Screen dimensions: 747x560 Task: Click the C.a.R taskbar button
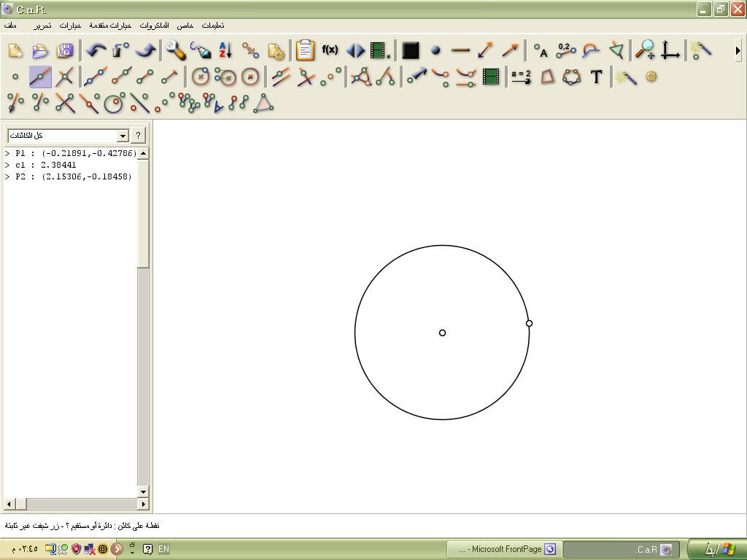pyautogui.click(x=622, y=549)
